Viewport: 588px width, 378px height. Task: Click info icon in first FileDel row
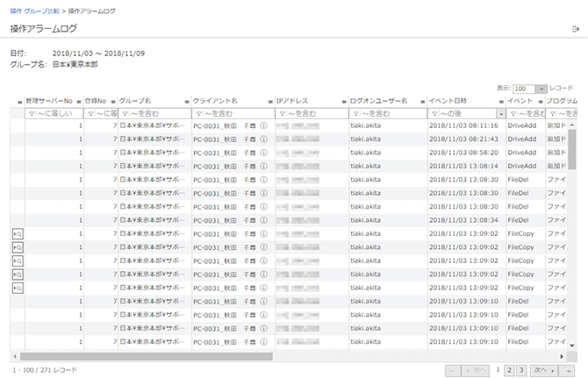click(x=263, y=180)
